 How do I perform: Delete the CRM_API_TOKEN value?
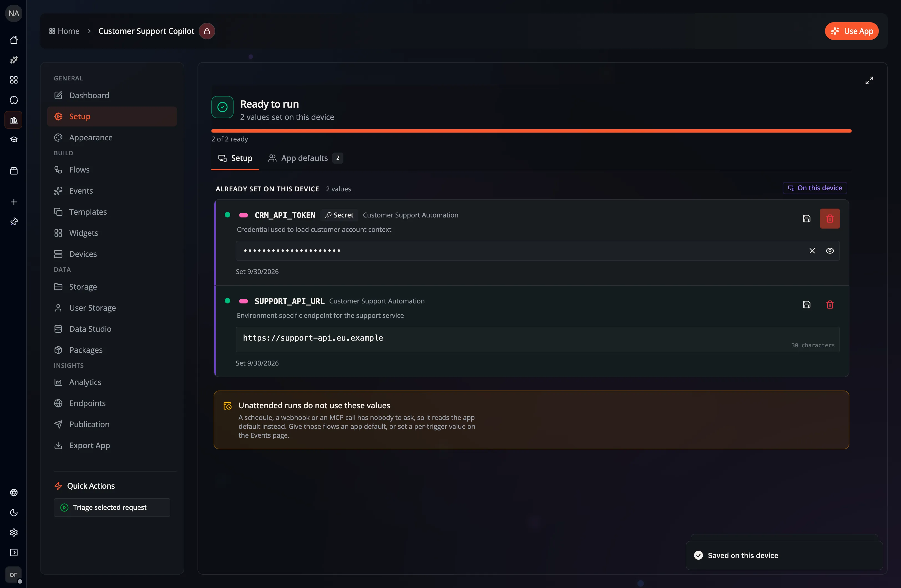pos(830,219)
